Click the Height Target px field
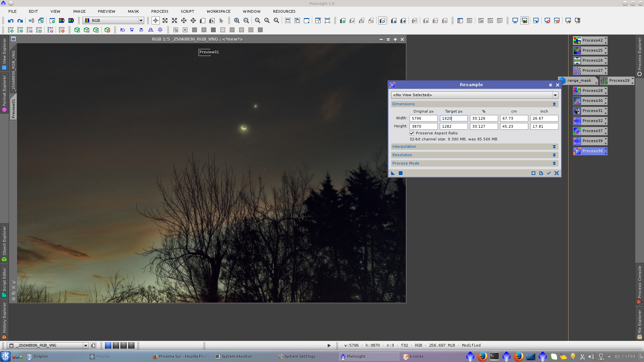This screenshot has width=644, height=362. click(453, 126)
